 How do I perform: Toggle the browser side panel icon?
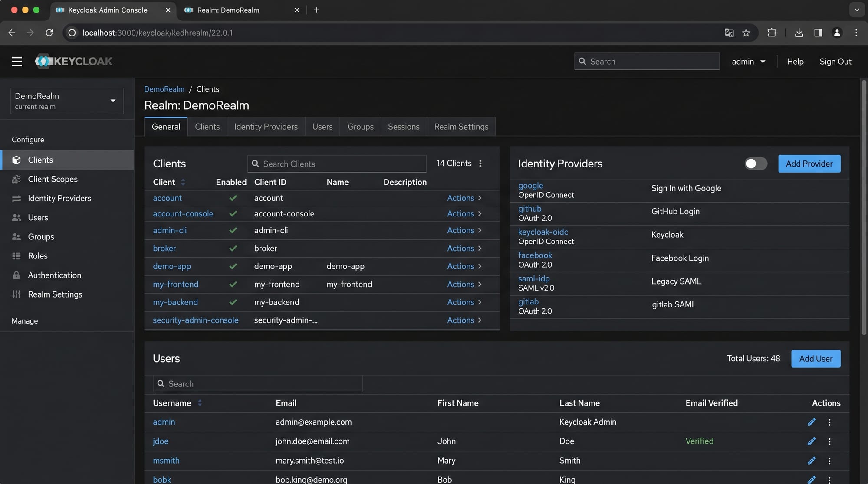818,33
